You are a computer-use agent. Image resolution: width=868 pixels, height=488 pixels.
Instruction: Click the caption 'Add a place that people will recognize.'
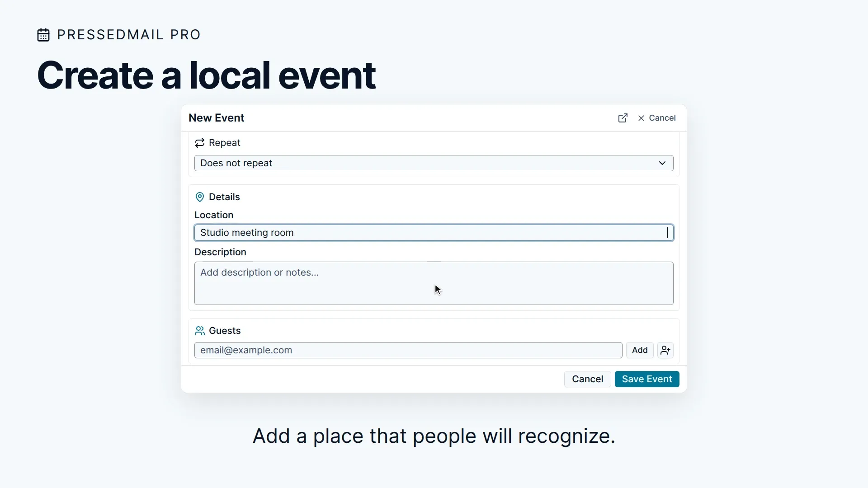pos(434,436)
